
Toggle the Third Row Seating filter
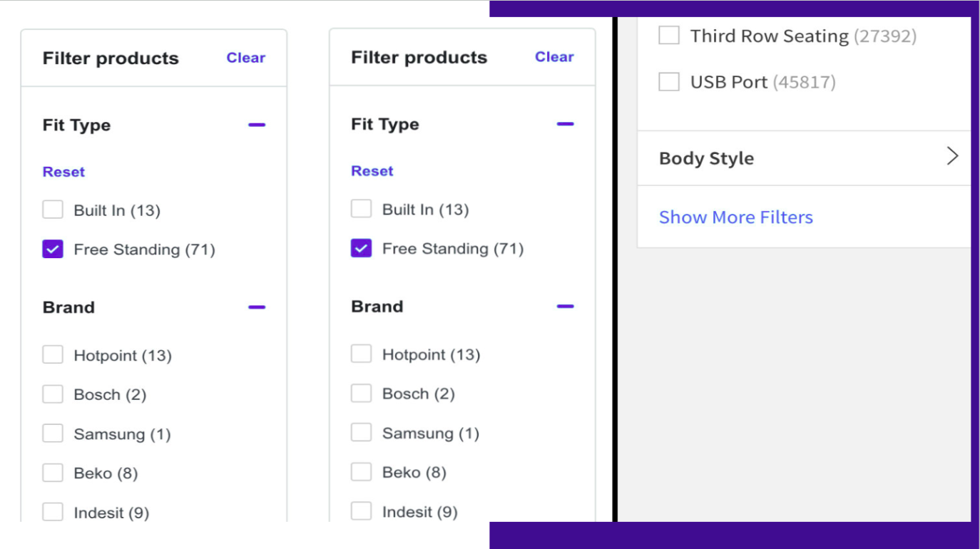coord(668,35)
